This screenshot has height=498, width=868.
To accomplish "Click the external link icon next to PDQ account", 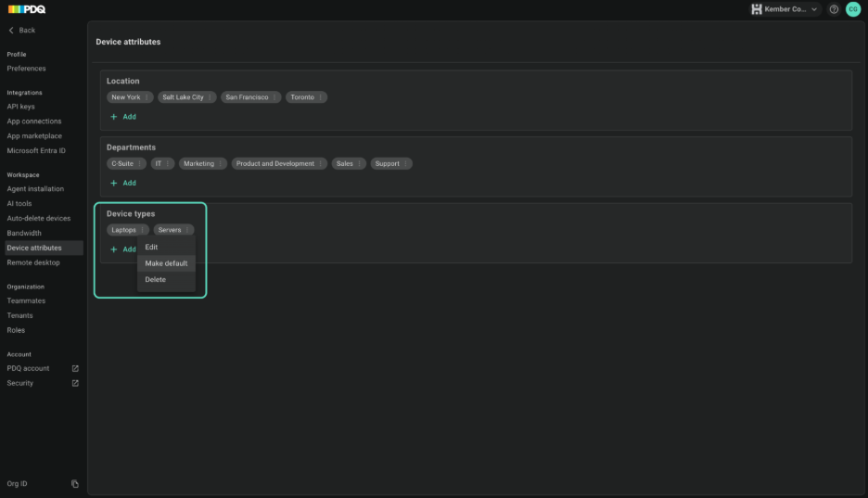I will [75, 368].
